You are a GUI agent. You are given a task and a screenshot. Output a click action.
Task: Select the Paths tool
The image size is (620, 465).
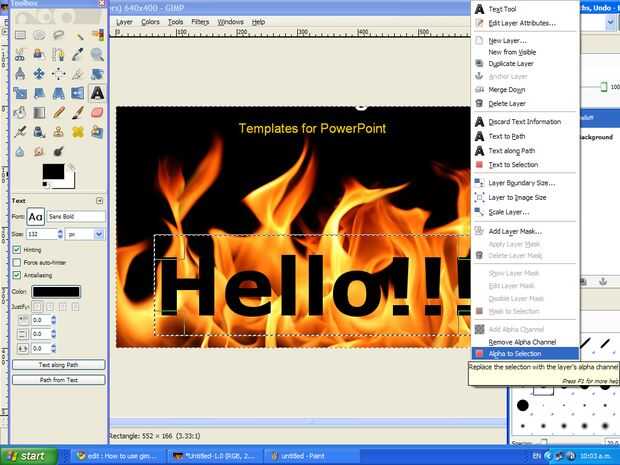59,55
